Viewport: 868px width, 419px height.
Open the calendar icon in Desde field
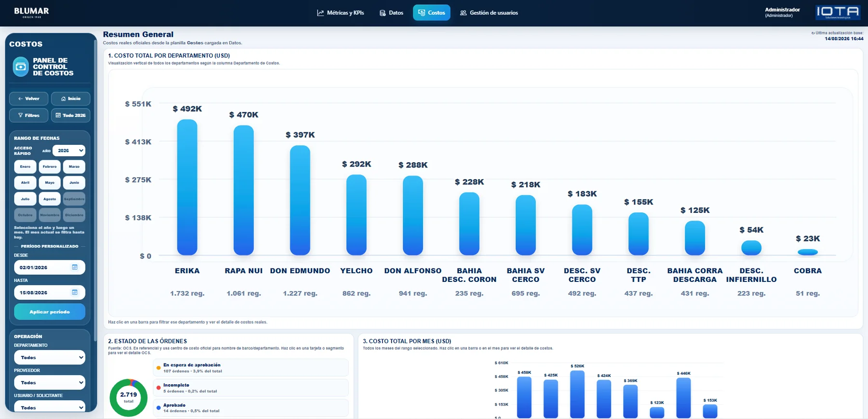75,267
